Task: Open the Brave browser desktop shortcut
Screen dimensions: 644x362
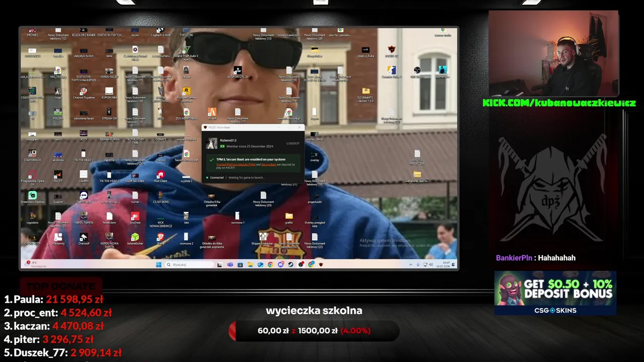Action: (x=160, y=239)
